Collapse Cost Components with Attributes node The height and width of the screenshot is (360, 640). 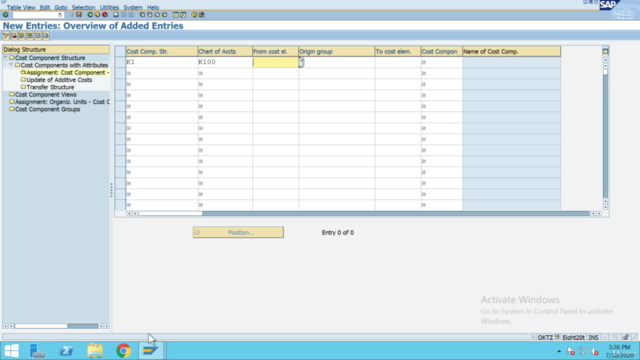(x=11, y=65)
